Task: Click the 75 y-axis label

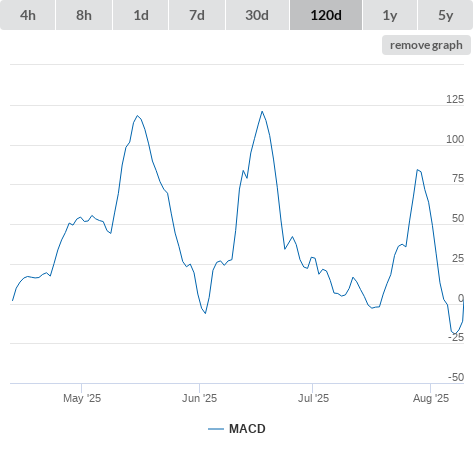Action: click(x=458, y=178)
